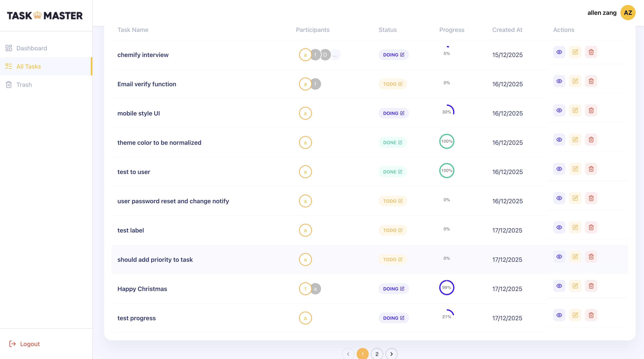Delete the Happy Christmas task
Viewport: 644px width, 359px height.
click(x=591, y=286)
